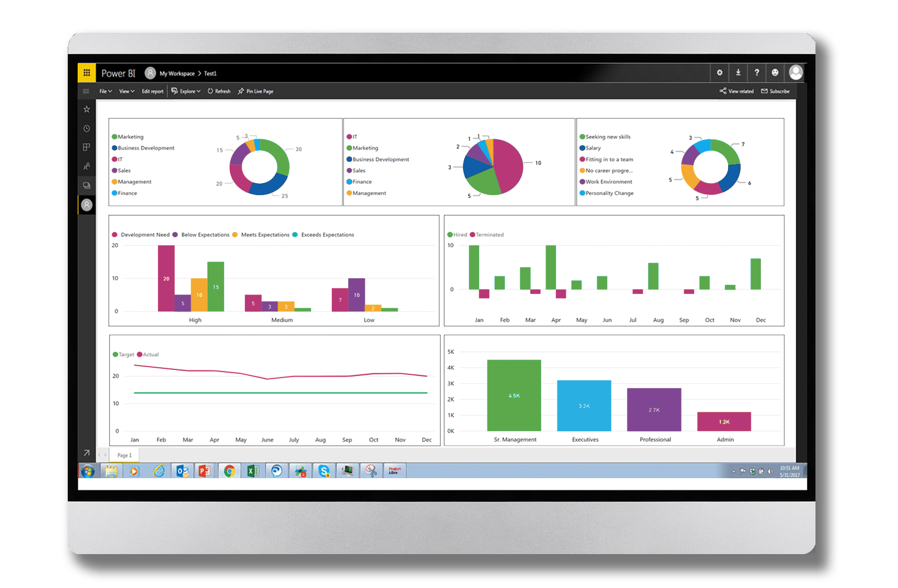The image size is (898, 588).
Task: Click Marketing legend swatch in first donut chart
Action: [x=115, y=137]
